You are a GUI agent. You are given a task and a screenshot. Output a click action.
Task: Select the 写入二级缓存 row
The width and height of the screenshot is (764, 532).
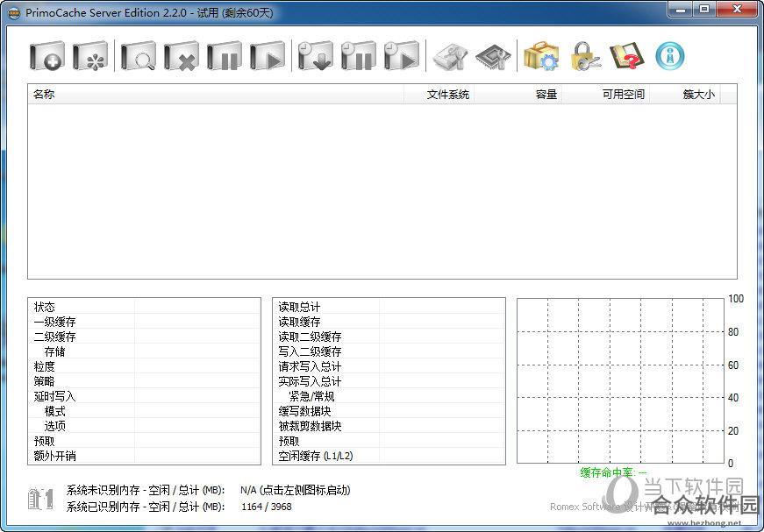tap(389, 351)
